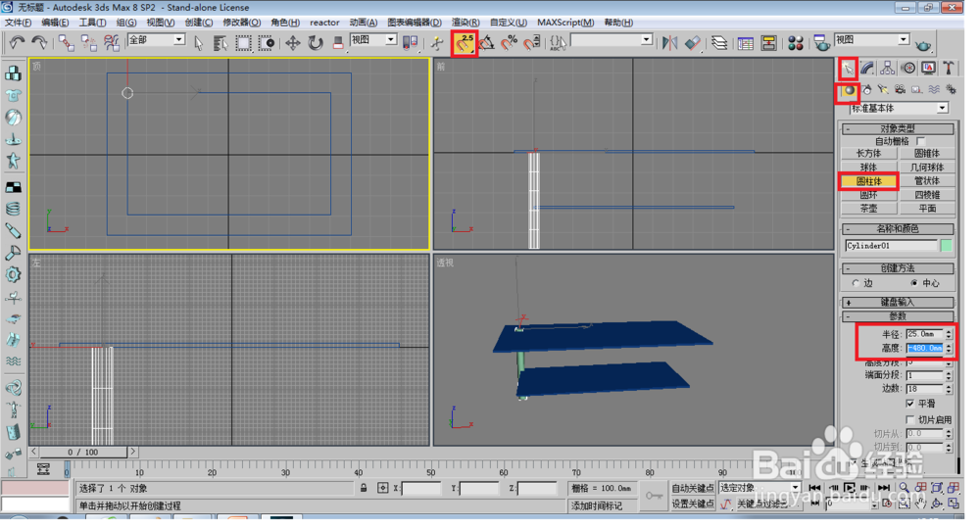Choose the Select and Link tool

(66, 42)
